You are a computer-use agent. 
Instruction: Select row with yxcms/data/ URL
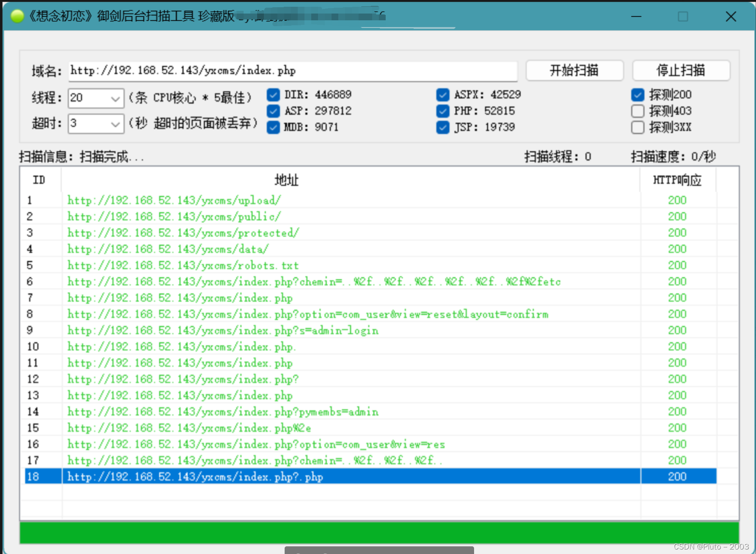pos(370,249)
